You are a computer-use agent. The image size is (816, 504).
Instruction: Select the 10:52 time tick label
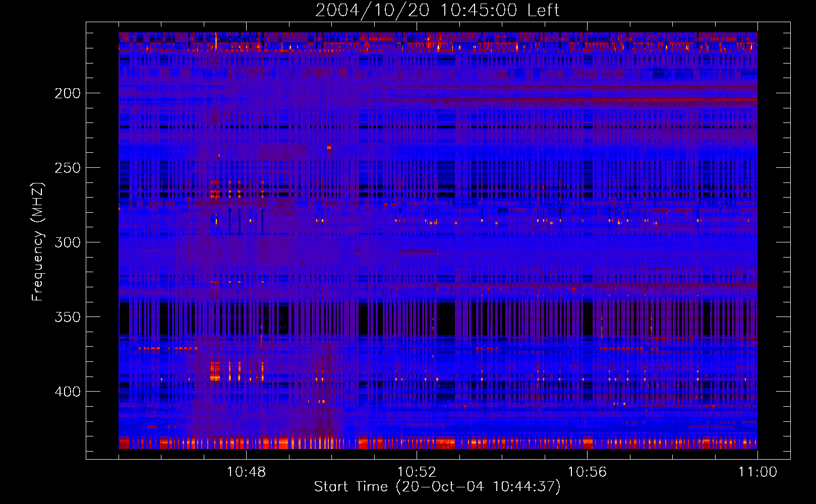417,472
